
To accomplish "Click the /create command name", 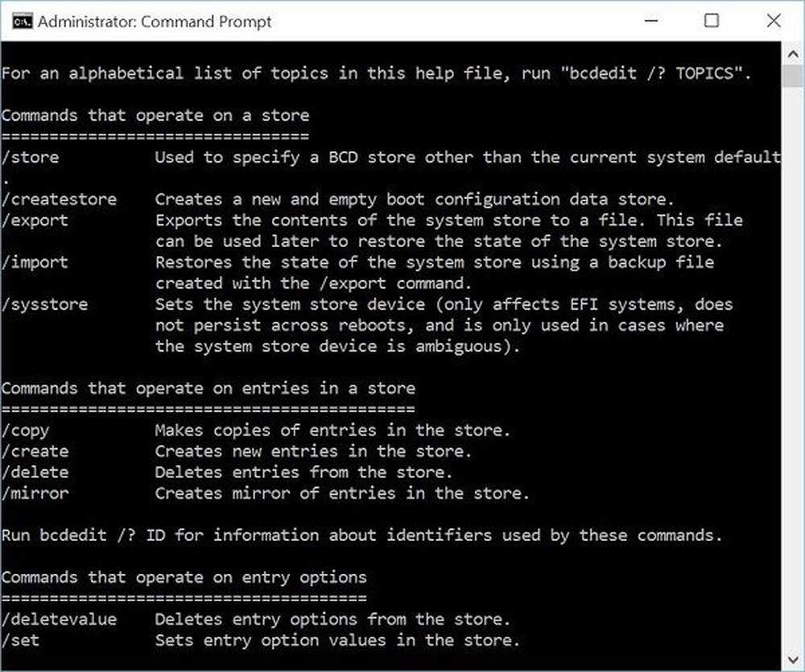I will point(35,451).
